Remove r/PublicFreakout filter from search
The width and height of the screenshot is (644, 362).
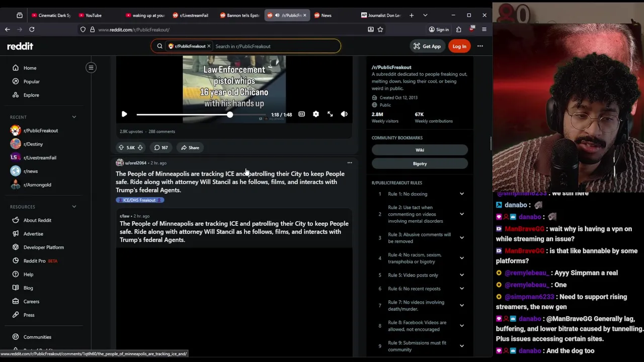(x=209, y=46)
